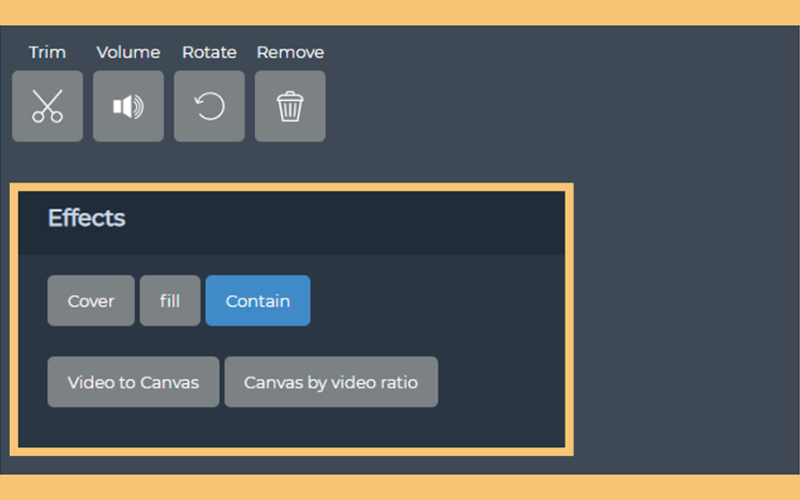Screen dimensions: 800x500
Task: Click the Remove text label
Action: point(290,52)
